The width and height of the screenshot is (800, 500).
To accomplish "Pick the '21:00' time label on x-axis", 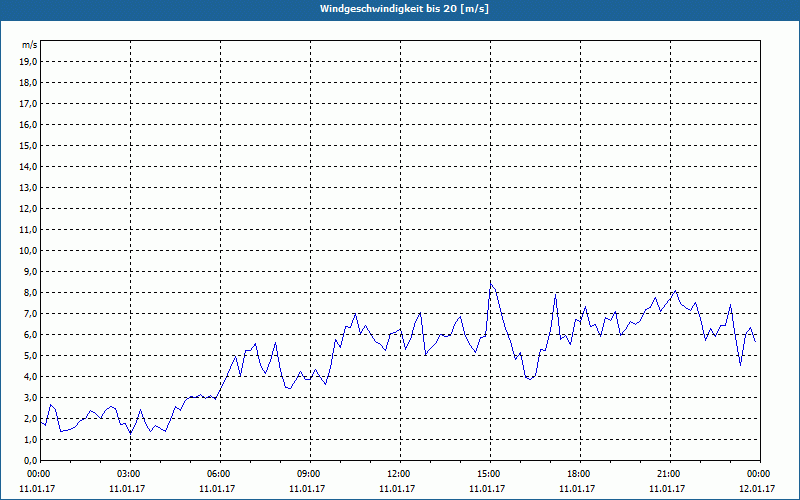I will click(x=670, y=474).
